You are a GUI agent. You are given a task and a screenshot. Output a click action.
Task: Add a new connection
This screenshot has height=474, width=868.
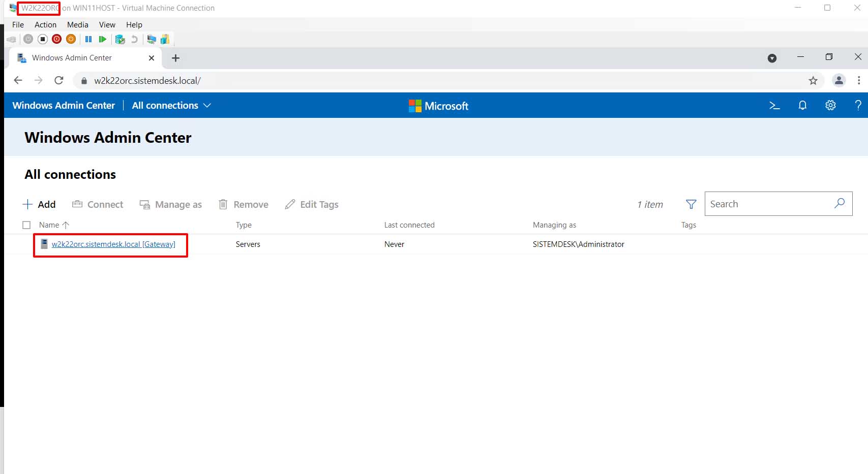tap(39, 204)
